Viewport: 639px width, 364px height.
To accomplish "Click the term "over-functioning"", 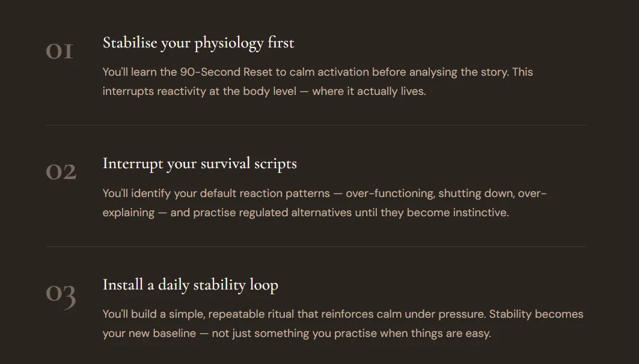I will (x=390, y=193).
